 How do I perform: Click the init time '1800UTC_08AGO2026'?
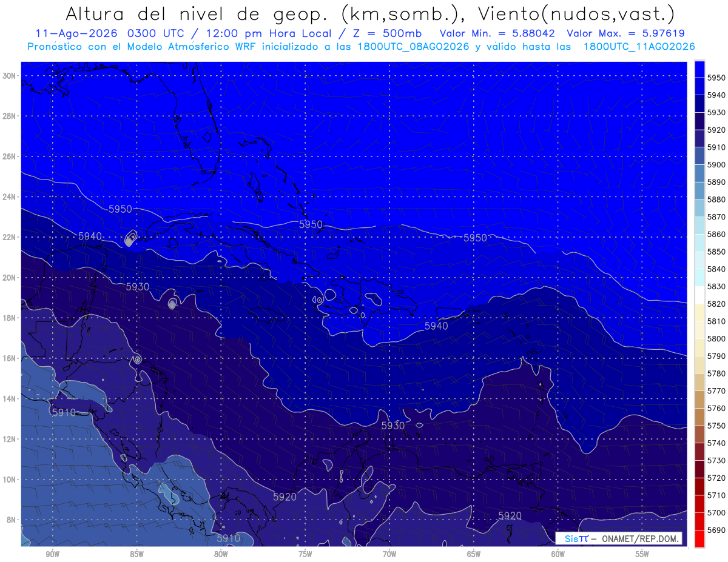pyautogui.click(x=413, y=47)
